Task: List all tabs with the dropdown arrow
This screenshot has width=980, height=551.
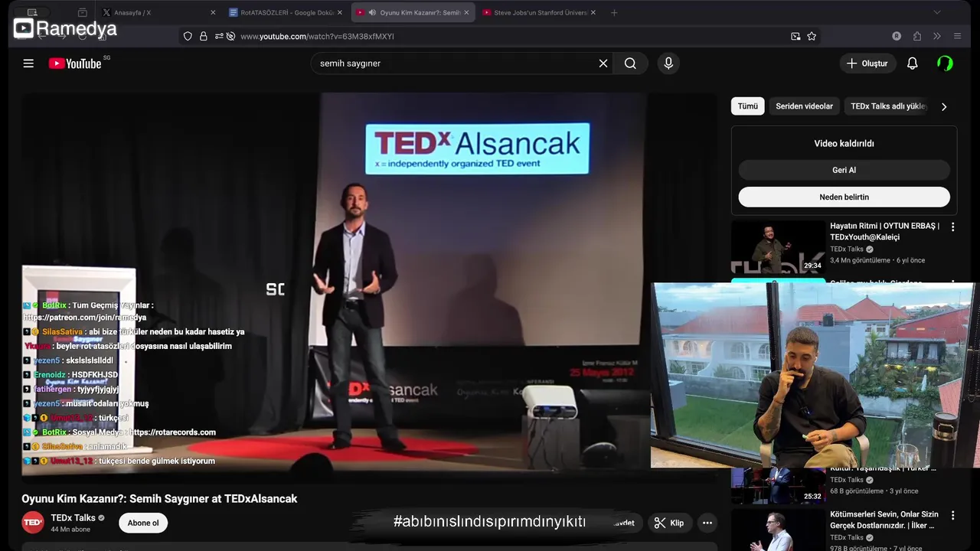Action: click(936, 12)
